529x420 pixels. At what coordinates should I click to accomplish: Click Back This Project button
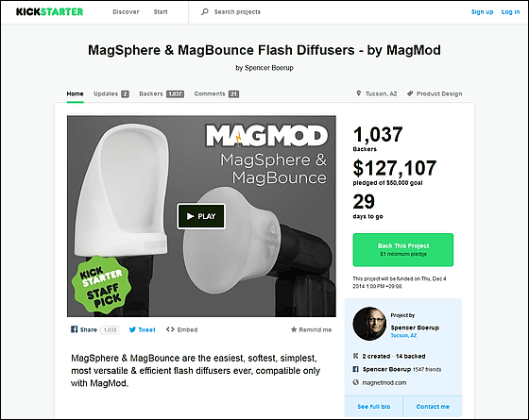click(x=403, y=250)
